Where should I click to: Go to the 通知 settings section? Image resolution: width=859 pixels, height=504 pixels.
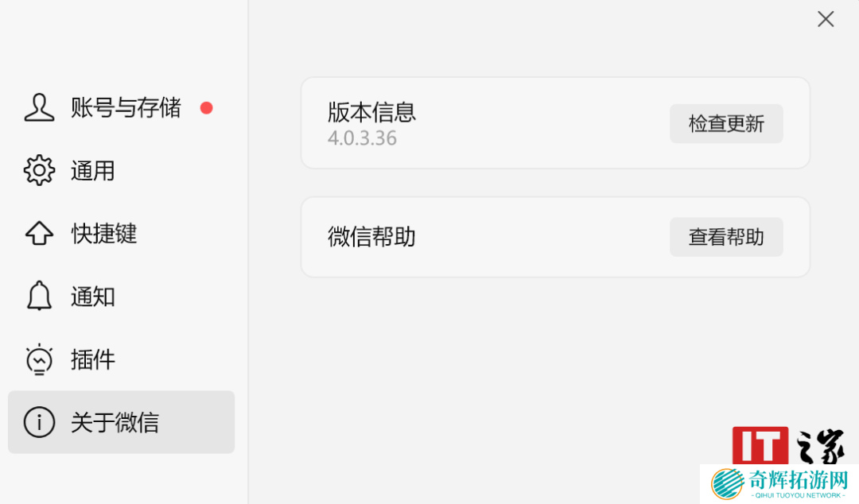click(x=93, y=297)
